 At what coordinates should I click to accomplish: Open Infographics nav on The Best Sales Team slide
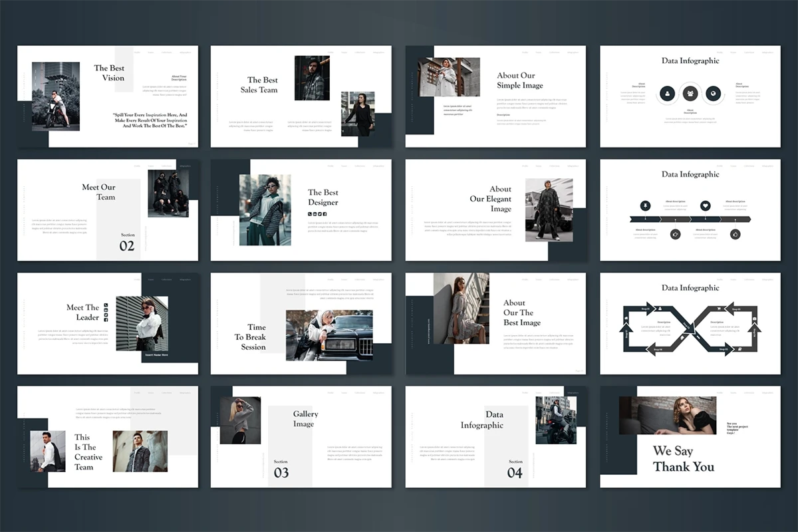pos(378,53)
